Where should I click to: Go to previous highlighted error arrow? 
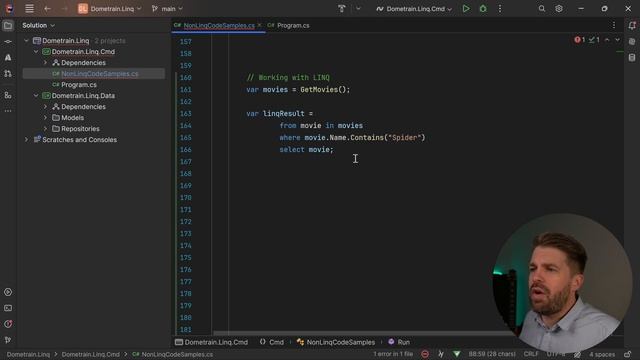pyautogui.click(x=607, y=40)
